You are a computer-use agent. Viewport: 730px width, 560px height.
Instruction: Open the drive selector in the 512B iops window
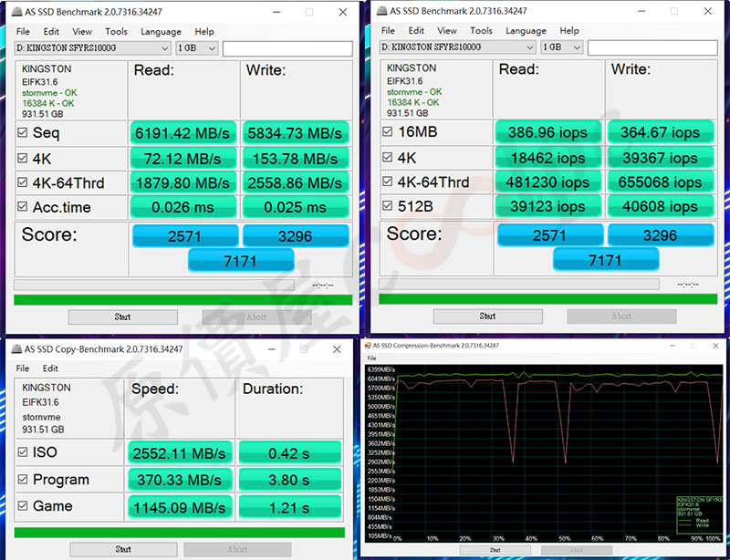[458, 47]
